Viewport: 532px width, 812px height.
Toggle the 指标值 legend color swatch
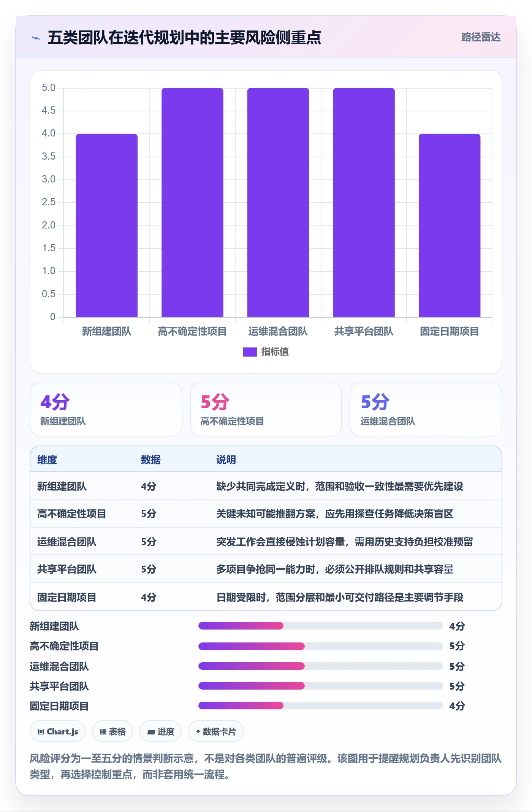pos(250,352)
